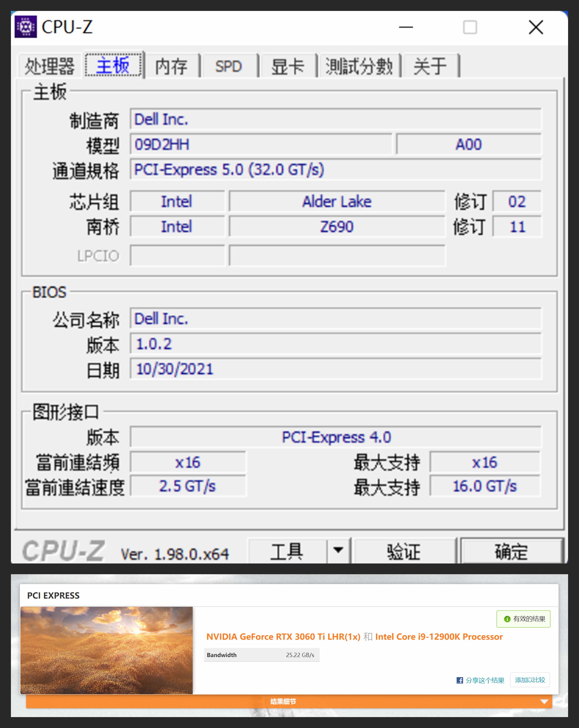Click the Facebook icon next to 分享这个结果
This screenshot has width=579, height=728.
tap(460, 680)
